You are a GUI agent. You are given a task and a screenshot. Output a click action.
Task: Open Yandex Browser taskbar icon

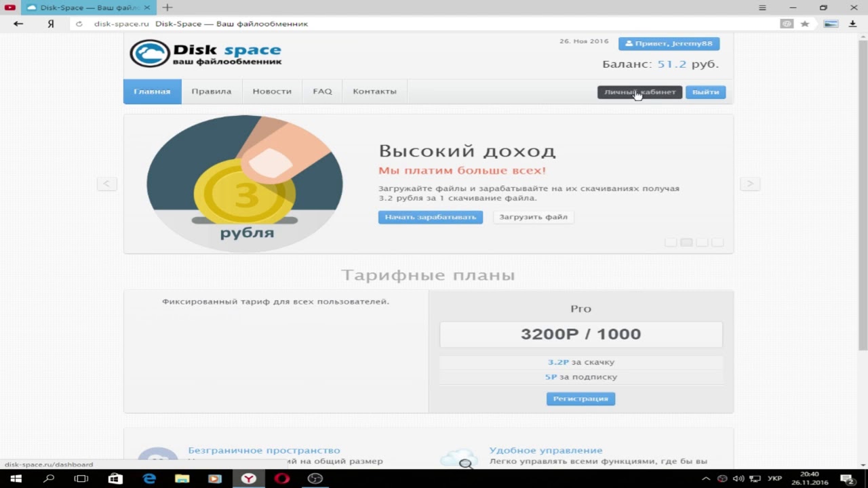point(249,479)
